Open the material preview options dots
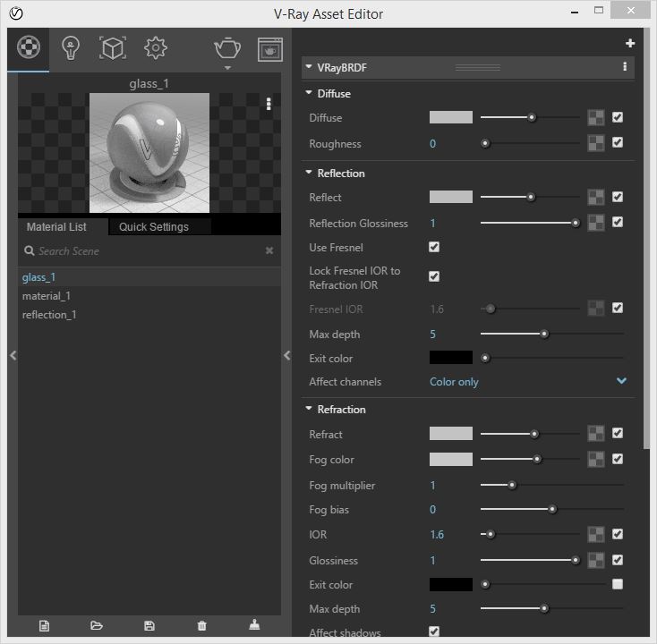657x644 pixels. coord(269,104)
